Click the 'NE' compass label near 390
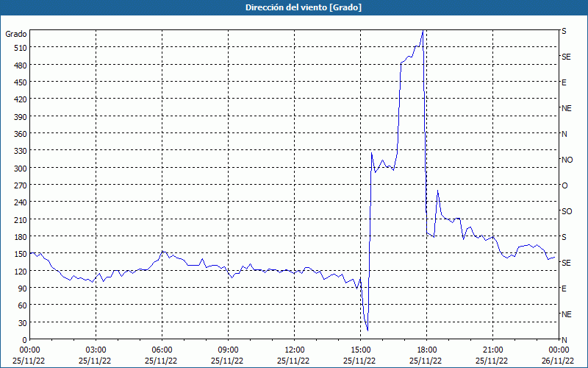This screenshot has width=588, height=368. [x=566, y=108]
